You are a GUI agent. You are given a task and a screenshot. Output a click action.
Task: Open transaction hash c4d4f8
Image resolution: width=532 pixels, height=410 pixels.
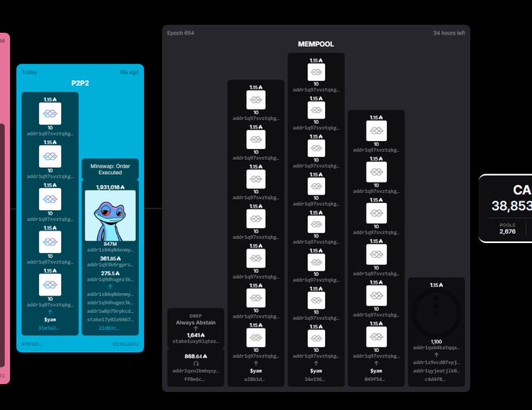tap(435, 379)
